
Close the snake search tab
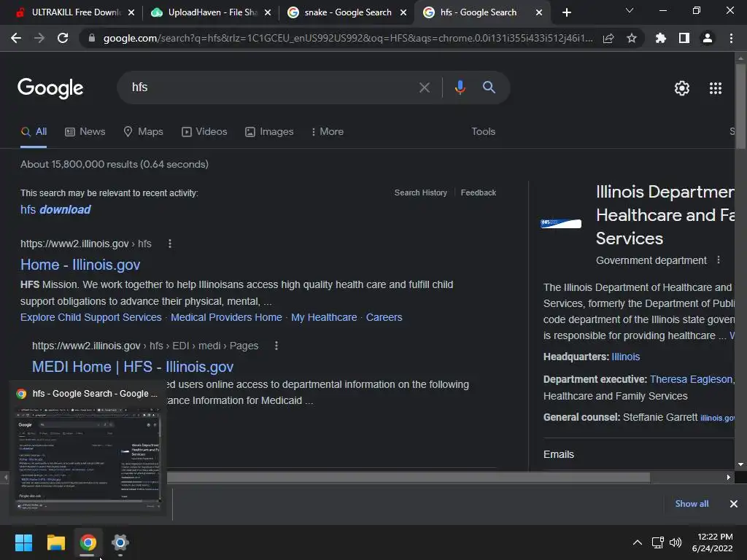tap(403, 12)
